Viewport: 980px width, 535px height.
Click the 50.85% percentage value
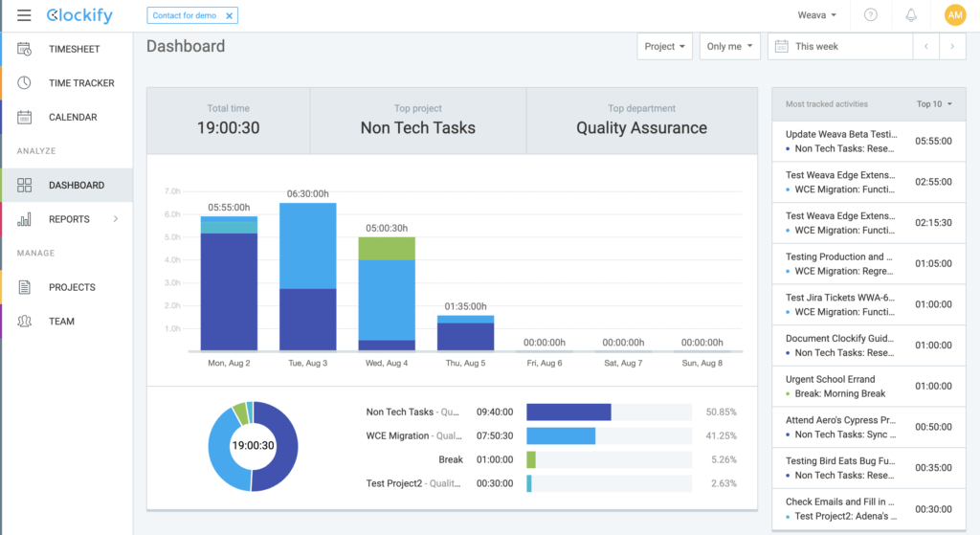722,412
